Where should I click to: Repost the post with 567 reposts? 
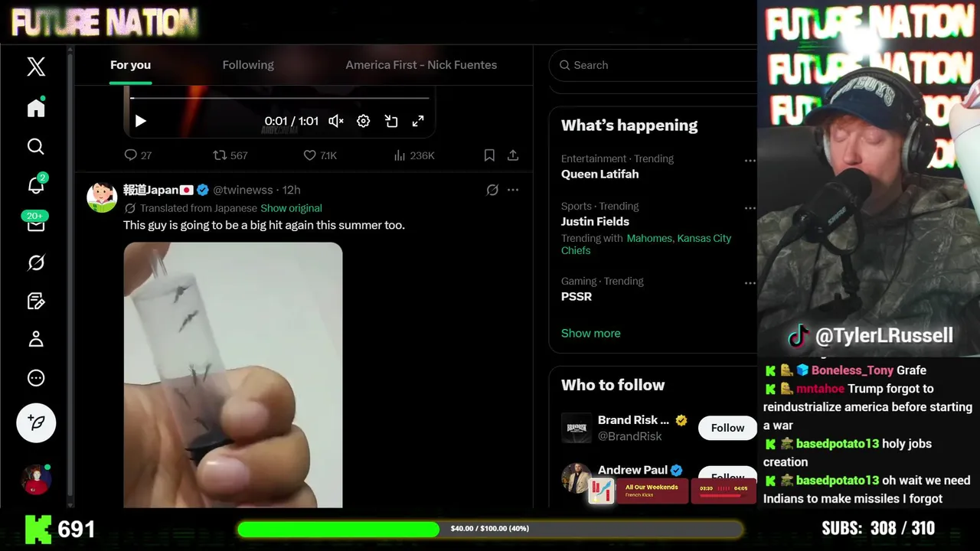[230, 155]
